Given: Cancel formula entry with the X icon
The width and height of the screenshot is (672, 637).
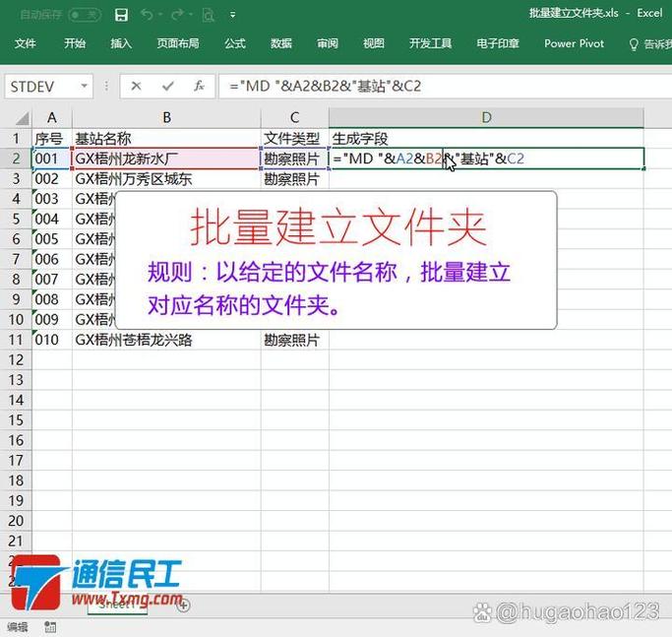Looking at the screenshot, I should click(x=136, y=87).
